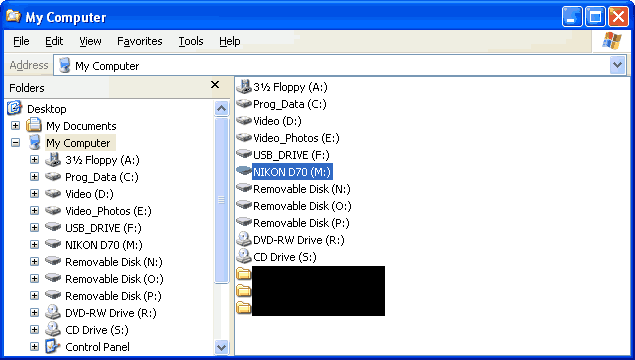Expand Control Panel in the tree
Image resolution: width=635 pixels, height=360 pixels.
34,347
